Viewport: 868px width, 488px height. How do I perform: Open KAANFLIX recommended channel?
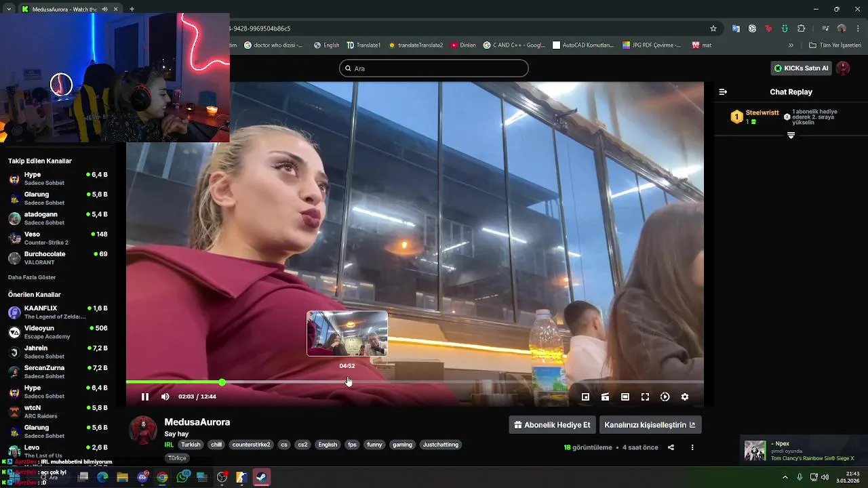58,312
